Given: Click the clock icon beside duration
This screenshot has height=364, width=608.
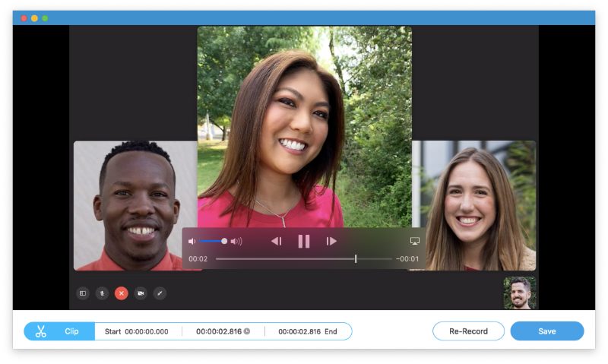Looking at the screenshot, I should [x=246, y=331].
